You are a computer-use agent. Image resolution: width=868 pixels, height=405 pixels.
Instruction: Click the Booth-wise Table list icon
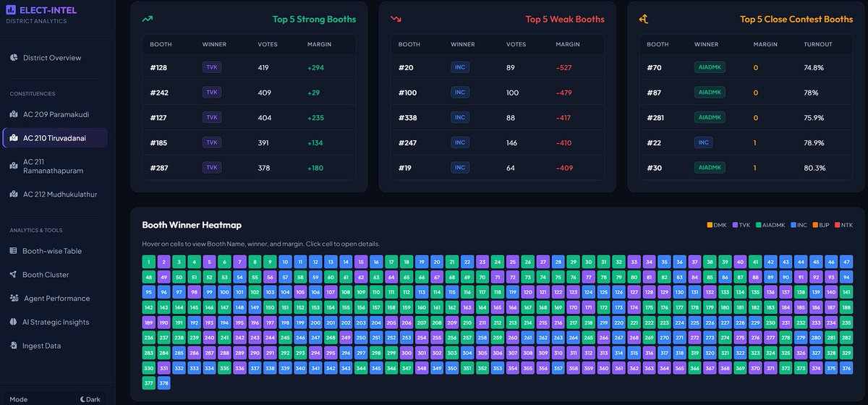(14, 251)
